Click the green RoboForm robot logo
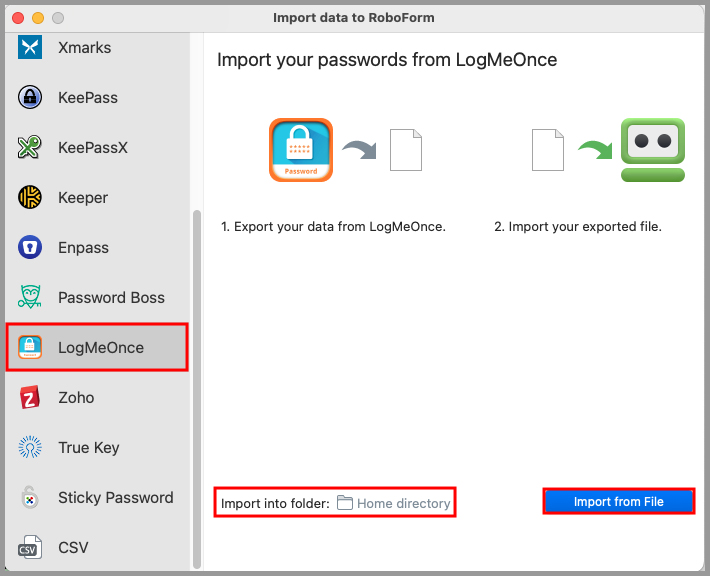The height and width of the screenshot is (576, 710). point(652,150)
